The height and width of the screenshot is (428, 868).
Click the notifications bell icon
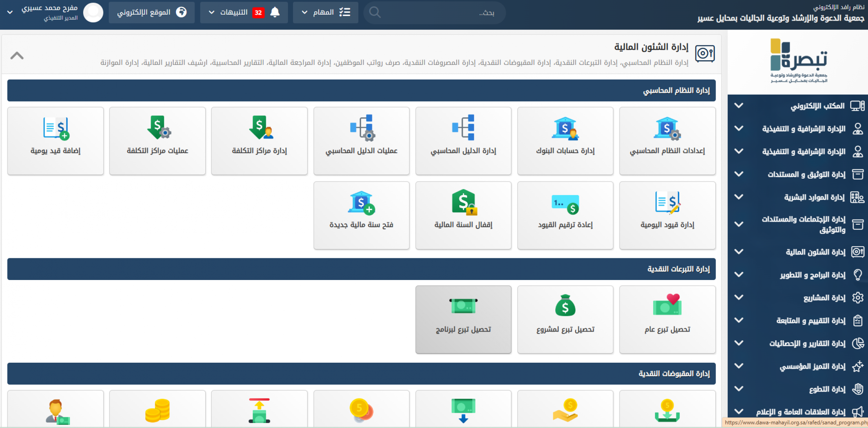[275, 12]
